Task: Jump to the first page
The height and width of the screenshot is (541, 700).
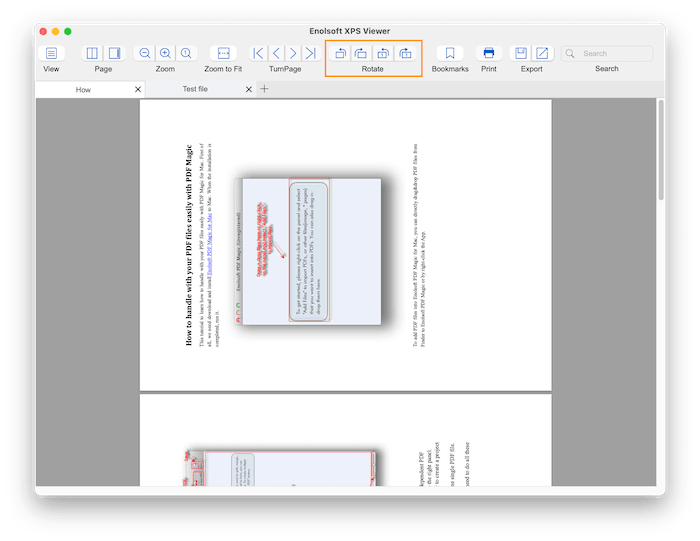Action: (x=258, y=53)
